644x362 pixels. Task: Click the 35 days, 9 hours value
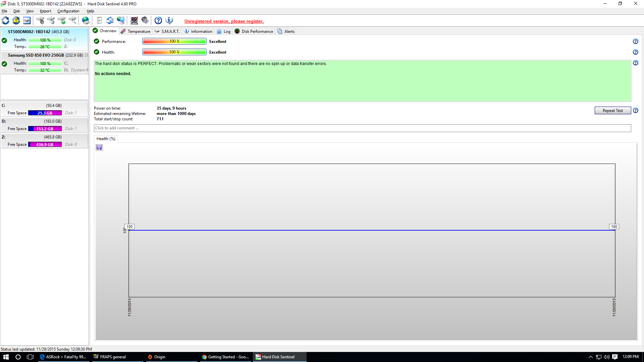171,108
